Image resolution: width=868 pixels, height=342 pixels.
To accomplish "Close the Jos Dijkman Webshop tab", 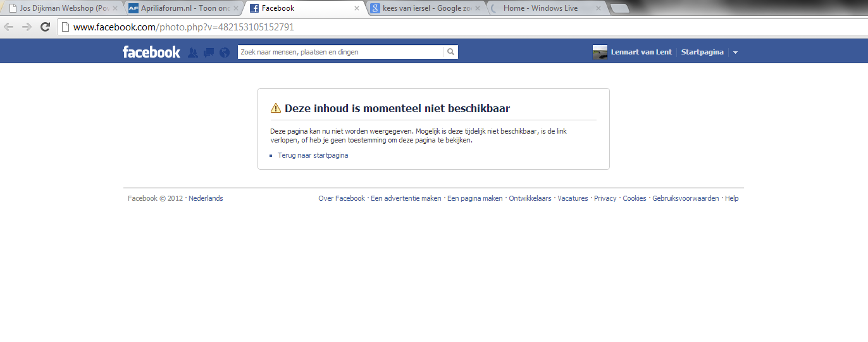I will pos(115,8).
